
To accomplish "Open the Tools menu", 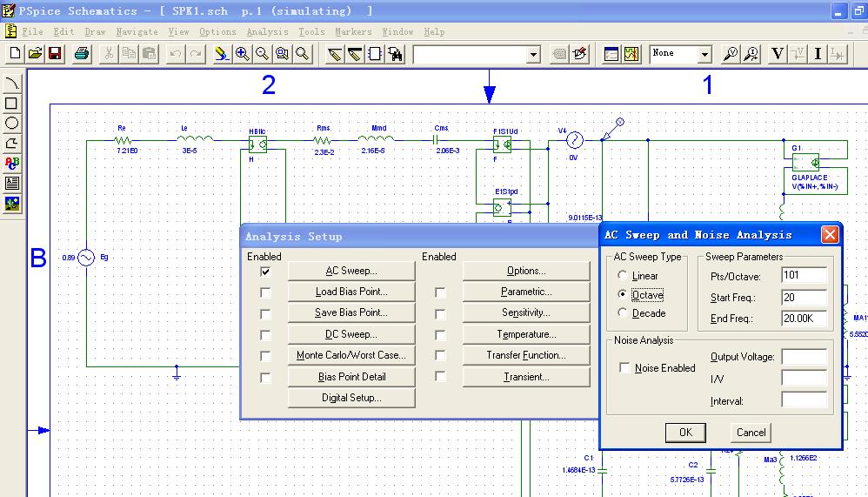I will coord(311,31).
